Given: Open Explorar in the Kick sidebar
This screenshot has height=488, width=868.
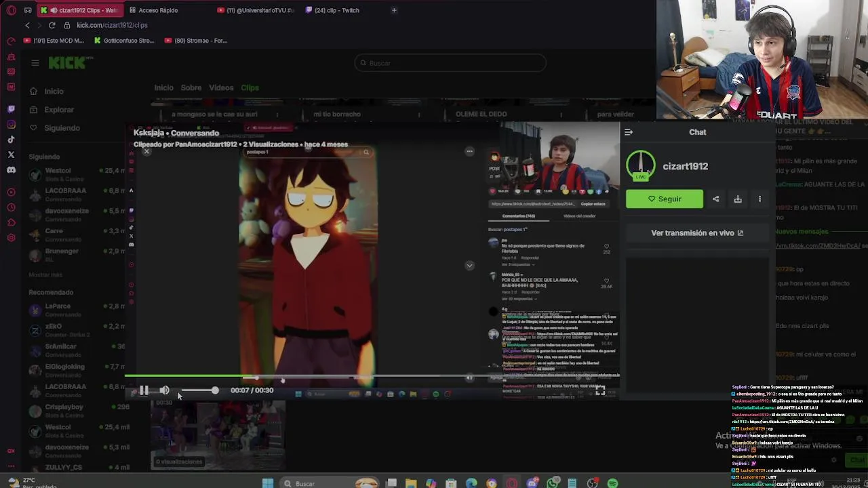Looking at the screenshot, I should pos(59,110).
